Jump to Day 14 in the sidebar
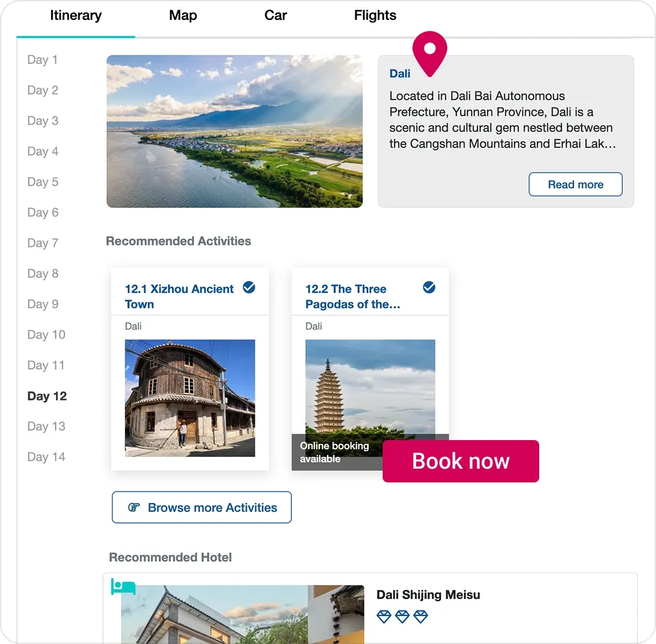This screenshot has width=656, height=644. click(46, 457)
